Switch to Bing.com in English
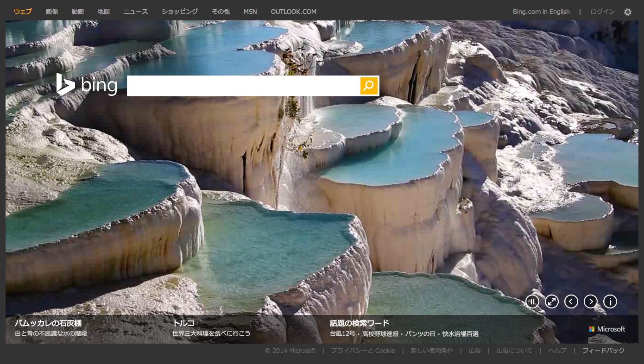 [541, 12]
